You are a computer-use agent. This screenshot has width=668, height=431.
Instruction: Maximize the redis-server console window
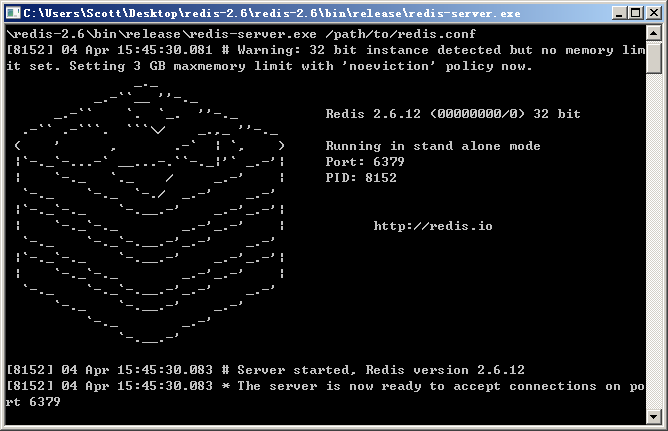(x=636, y=13)
